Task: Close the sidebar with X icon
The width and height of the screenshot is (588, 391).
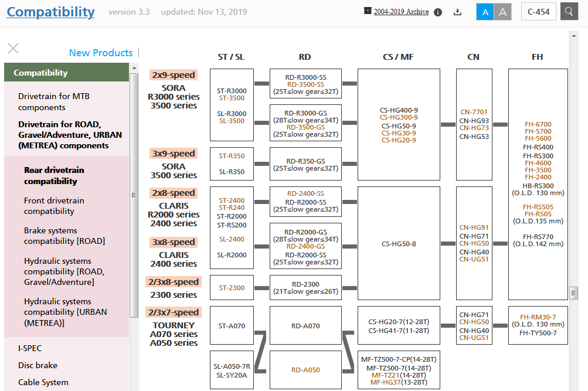Action: [x=13, y=49]
